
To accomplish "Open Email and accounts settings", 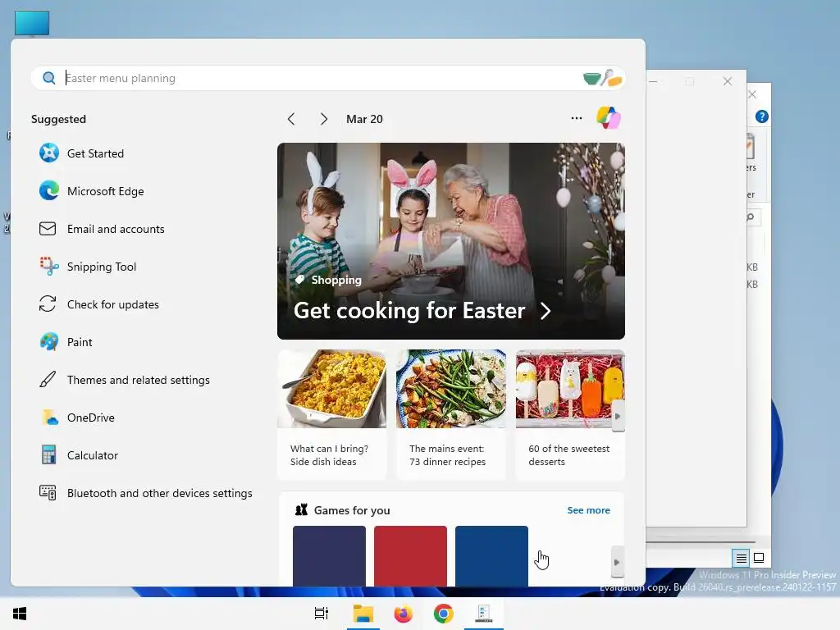I will [x=116, y=230].
